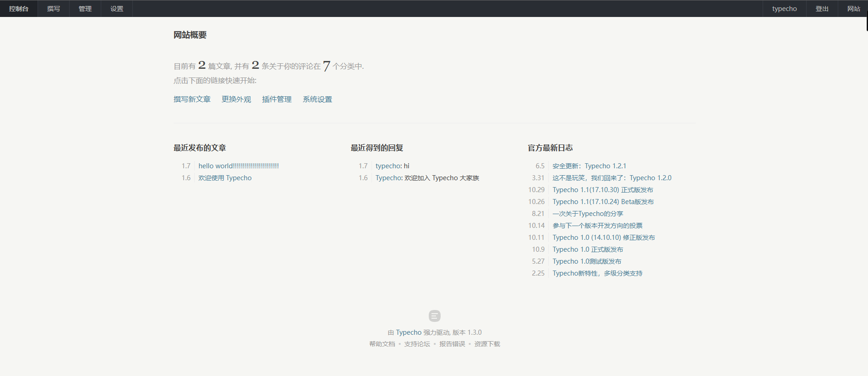Click the Typecho logo icon in footer
The height and width of the screenshot is (376, 868).
pos(434,315)
